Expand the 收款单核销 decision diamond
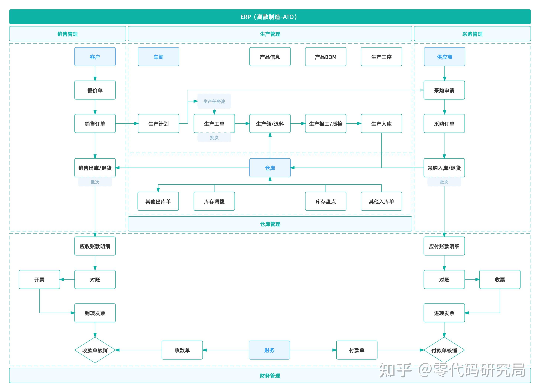 coord(95,350)
